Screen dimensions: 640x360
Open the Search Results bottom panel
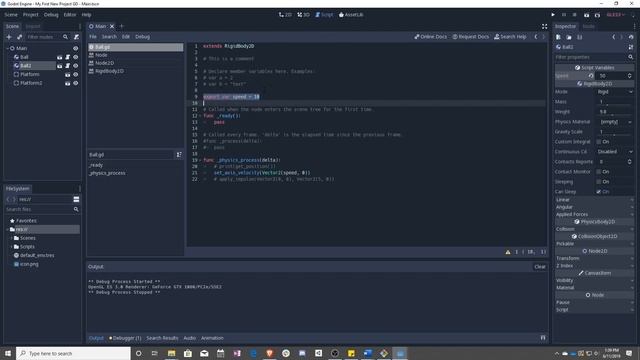click(x=162, y=338)
